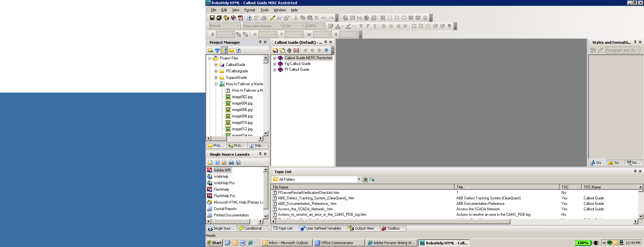Open the Format menu
Viewport: 644px width, 247px height.
[250, 10]
